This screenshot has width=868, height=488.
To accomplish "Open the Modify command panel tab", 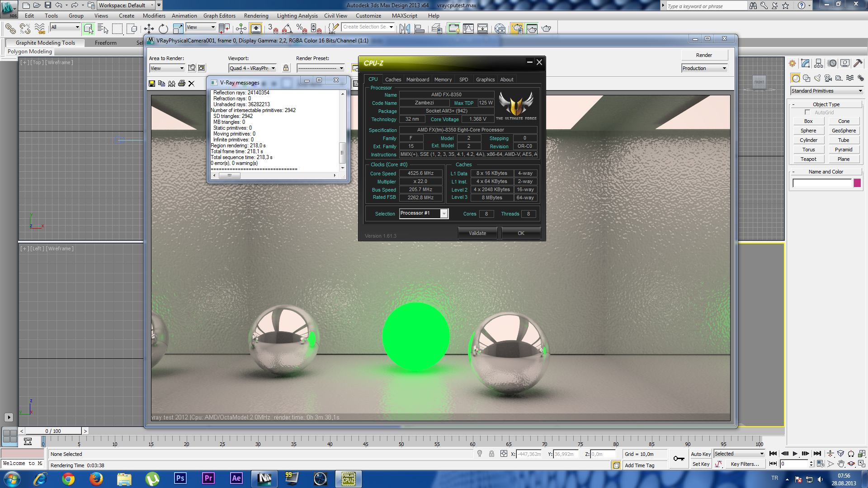I will tap(805, 63).
